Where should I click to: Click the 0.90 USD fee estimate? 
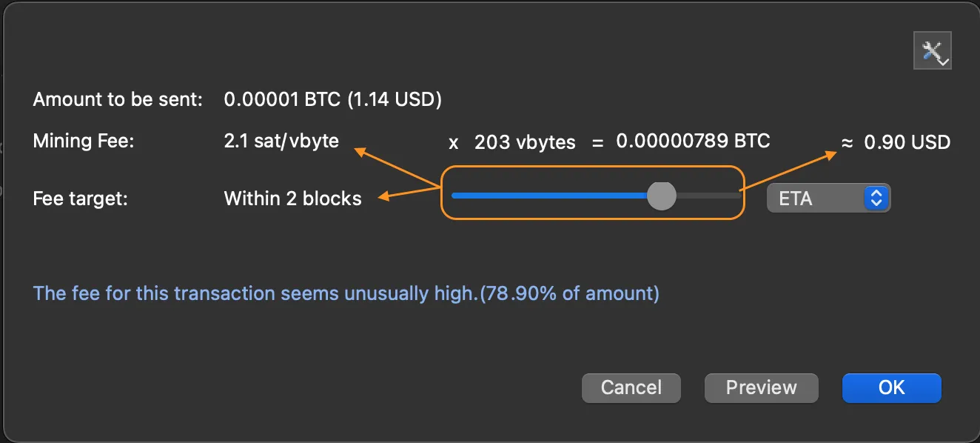907,142
